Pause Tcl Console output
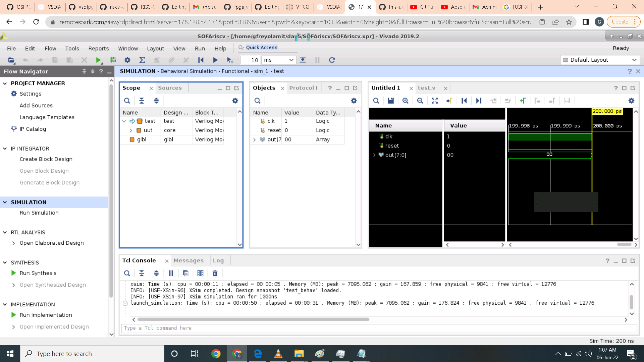 pos(171,273)
